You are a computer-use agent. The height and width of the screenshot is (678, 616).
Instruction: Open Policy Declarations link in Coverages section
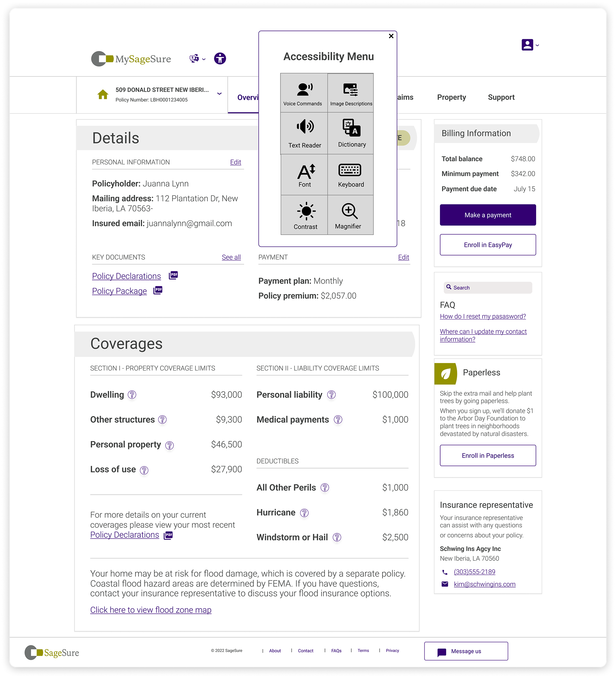pyautogui.click(x=124, y=535)
